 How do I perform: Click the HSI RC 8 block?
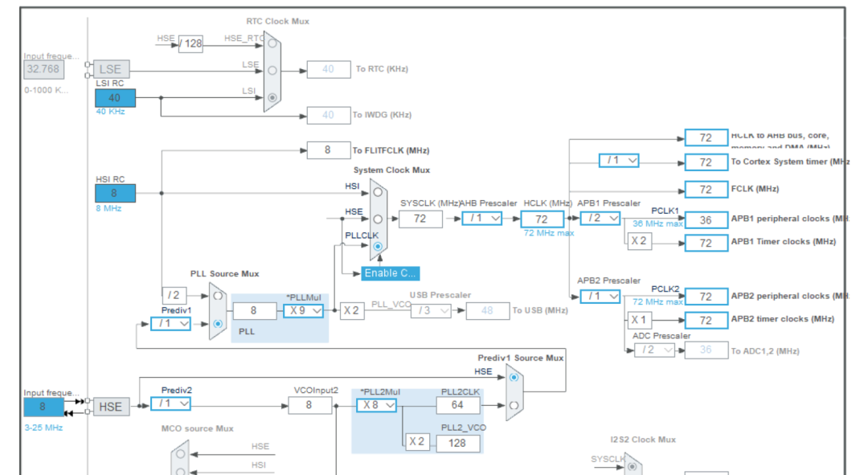115,193
